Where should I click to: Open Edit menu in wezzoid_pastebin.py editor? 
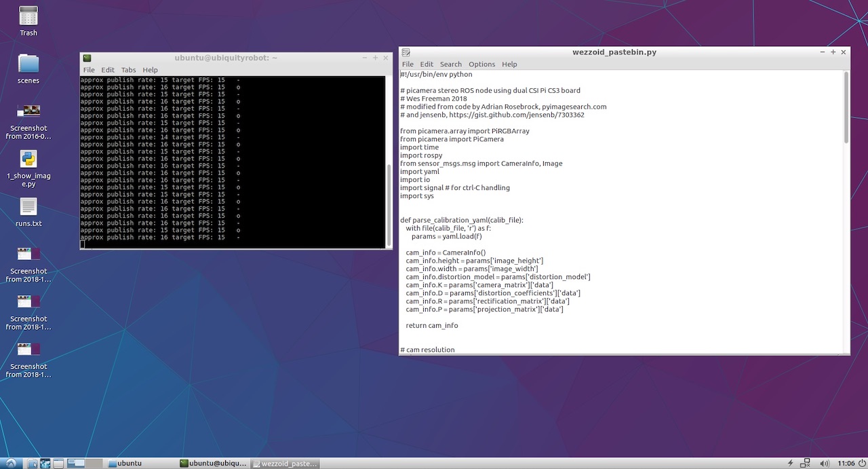427,64
